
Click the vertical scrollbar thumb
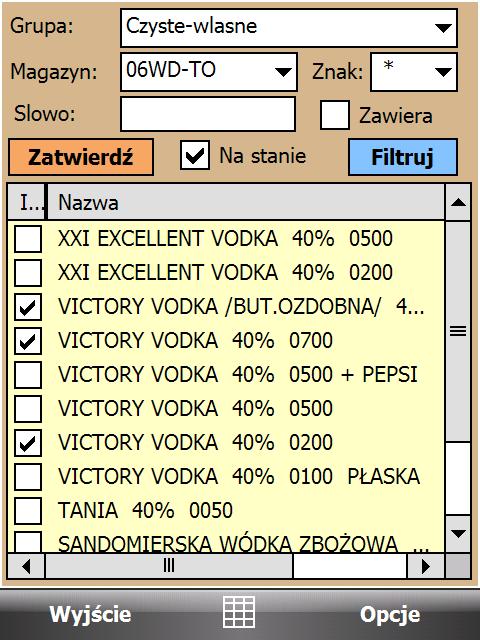tap(458, 331)
